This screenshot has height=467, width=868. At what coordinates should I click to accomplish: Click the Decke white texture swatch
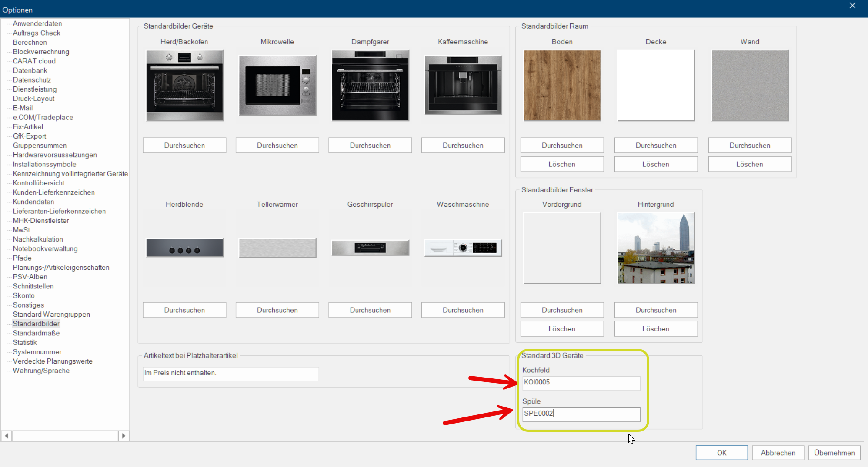pos(656,85)
